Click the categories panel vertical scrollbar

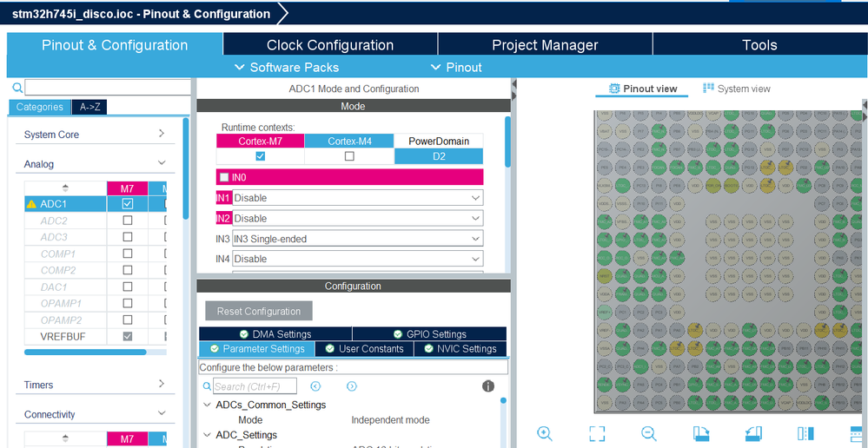pos(186,168)
